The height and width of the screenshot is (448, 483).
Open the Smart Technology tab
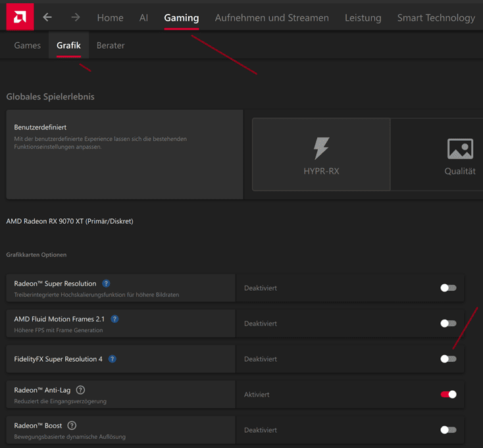[x=436, y=18]
